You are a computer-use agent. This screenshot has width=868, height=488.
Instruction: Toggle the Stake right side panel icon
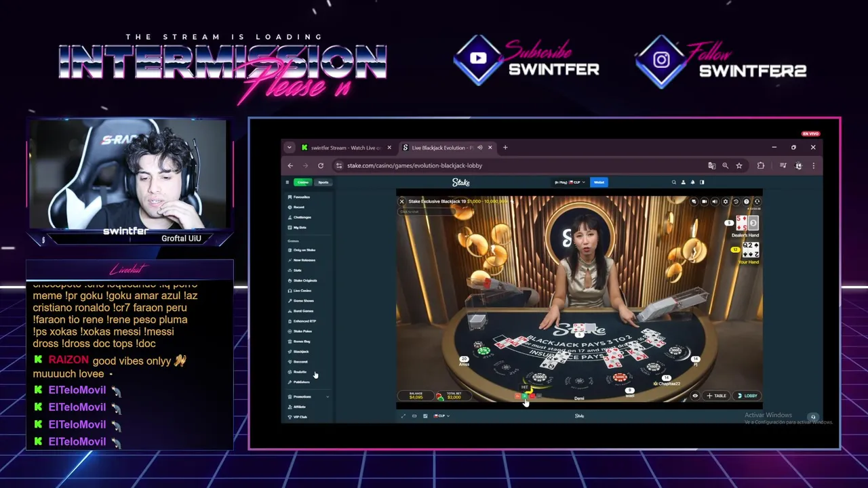(702, 182)
